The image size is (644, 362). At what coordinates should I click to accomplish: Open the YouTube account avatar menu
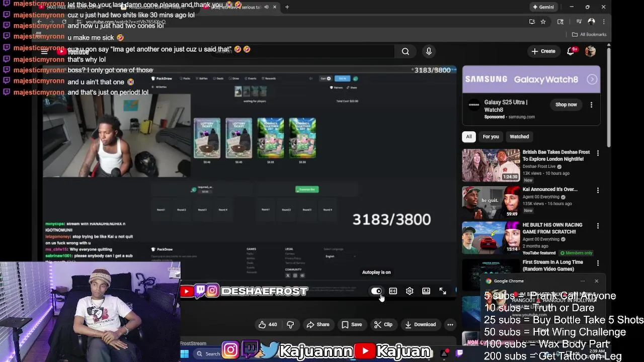pyautogui.click(x=590, y=51)
